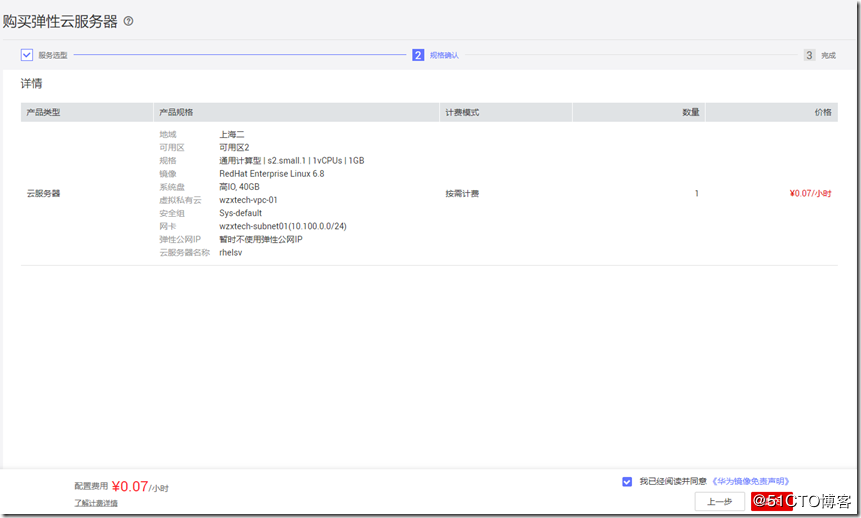Click the 高IO, 40GB system disk value
Image resolution: width=861 pixels, height=518 pixels.
coord(239,187)
